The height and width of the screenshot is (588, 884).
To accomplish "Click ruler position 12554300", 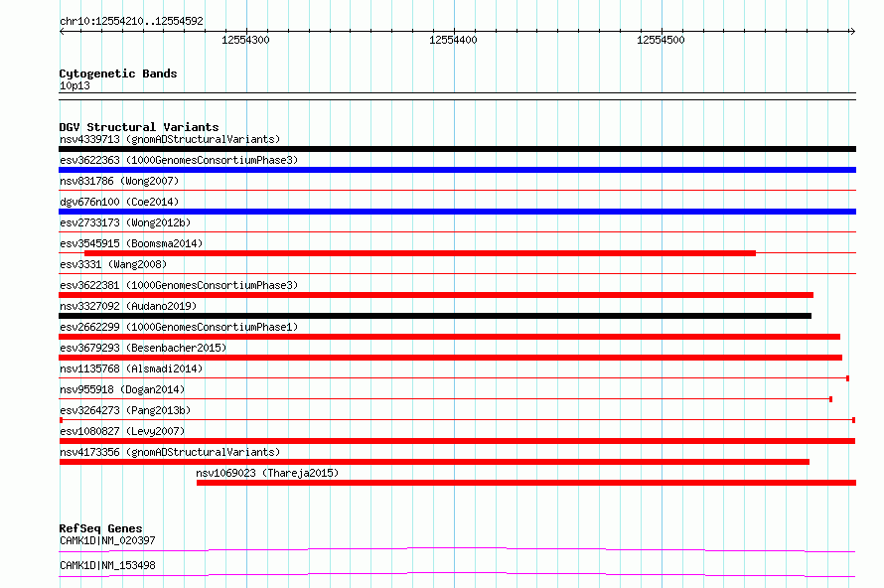I will pos(245,40).
